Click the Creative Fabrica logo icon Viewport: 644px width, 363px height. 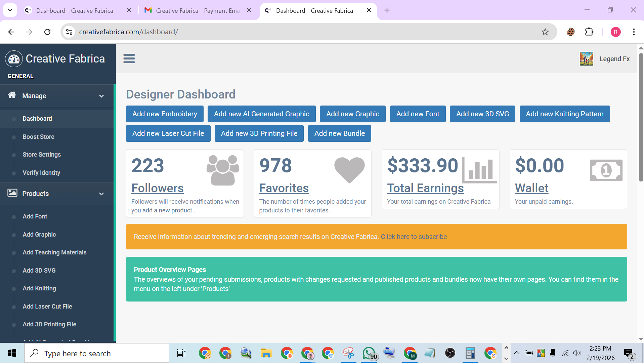(13, 58)
